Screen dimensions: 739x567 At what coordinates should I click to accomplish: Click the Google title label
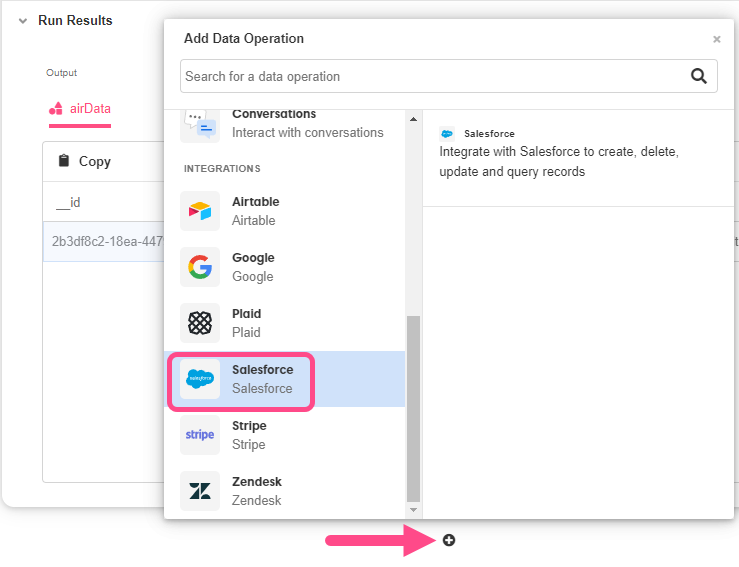coord(253,258)
